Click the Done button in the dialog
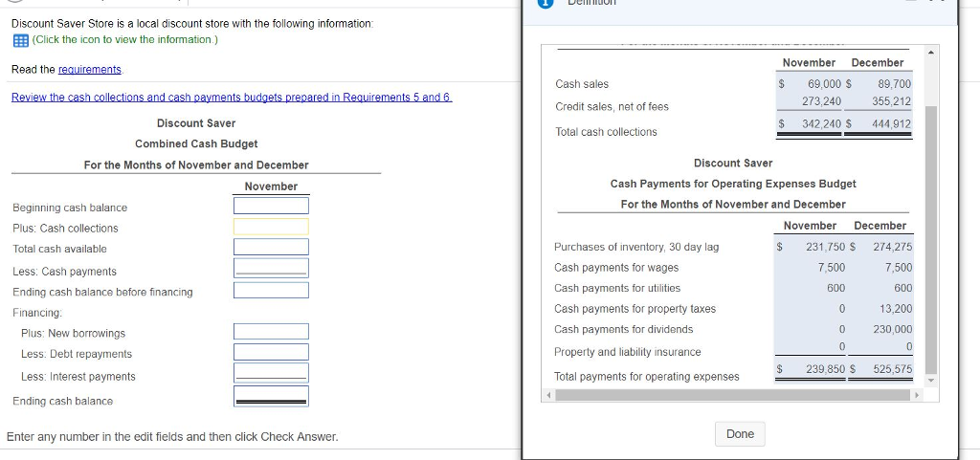 (740, 434)
